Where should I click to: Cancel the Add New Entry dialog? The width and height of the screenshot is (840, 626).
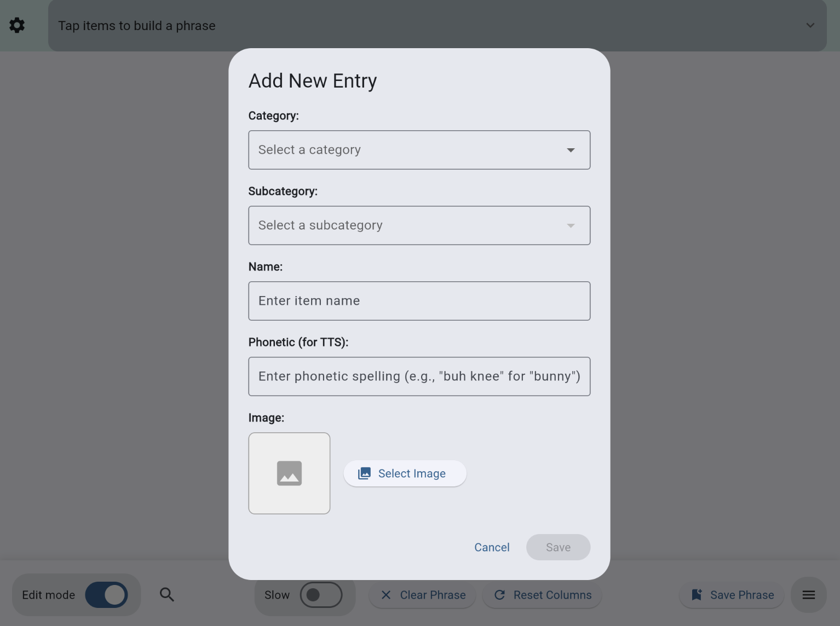tap(492, 547)
